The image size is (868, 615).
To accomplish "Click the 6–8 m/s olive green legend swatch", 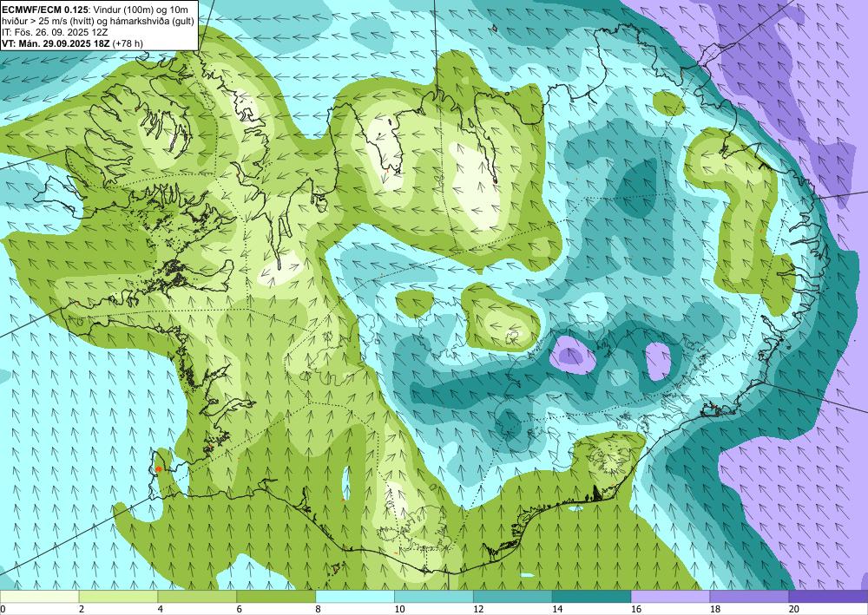I will (x=276, y=596).
